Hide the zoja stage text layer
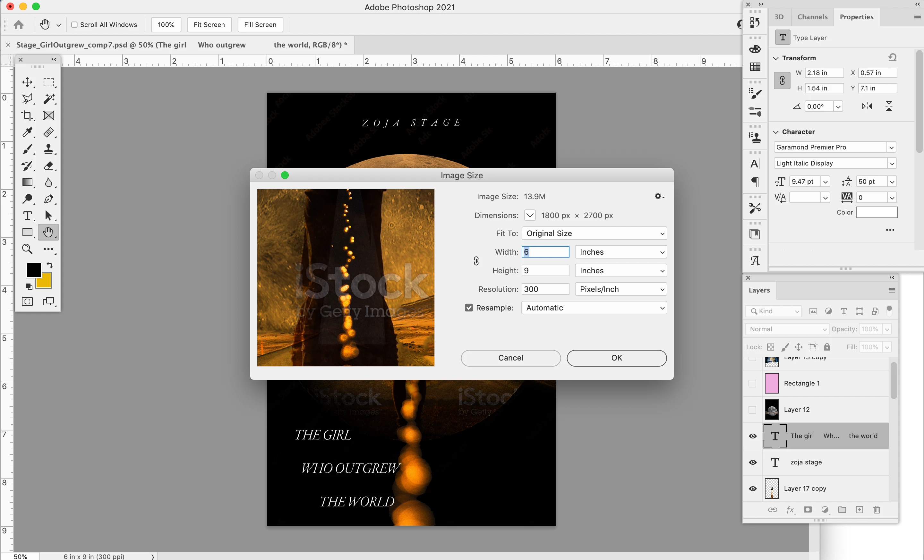 click(x=753, y=462)
